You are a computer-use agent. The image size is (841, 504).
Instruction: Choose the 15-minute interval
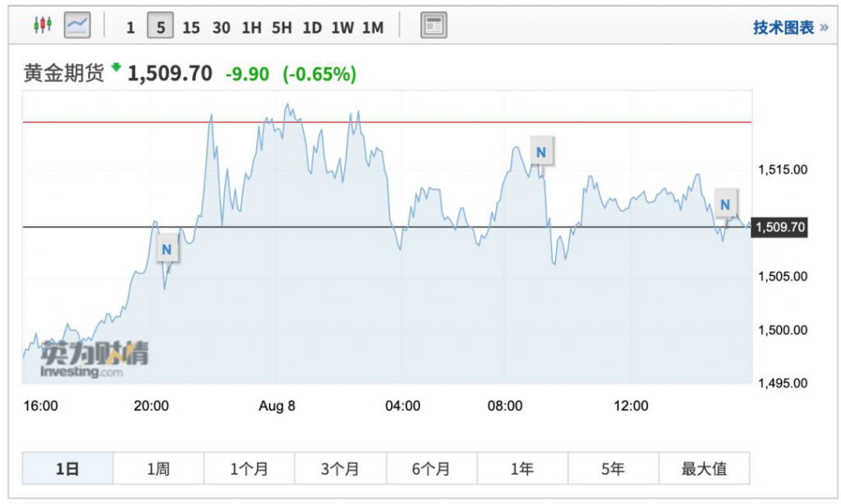[191, 27]
